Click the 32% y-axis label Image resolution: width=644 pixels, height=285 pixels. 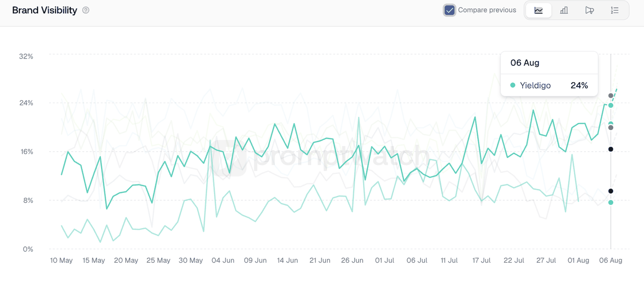coord(26,56)
